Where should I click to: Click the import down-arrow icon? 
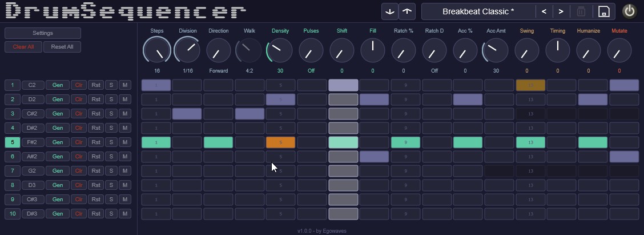[x=390, y=11]
